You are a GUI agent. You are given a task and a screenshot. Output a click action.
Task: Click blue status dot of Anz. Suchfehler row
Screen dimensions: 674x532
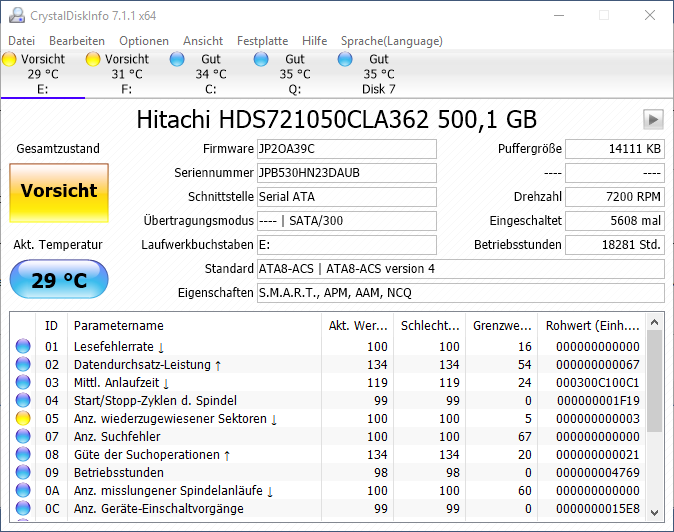(23, 437)
